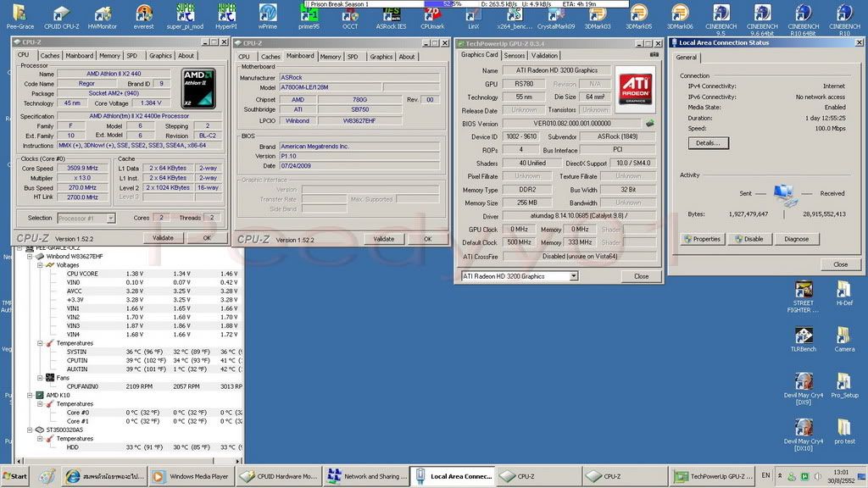Collapse the Voltages node in HWMonitor
This screenshot has height=488, width=868.
click(40, 265)
